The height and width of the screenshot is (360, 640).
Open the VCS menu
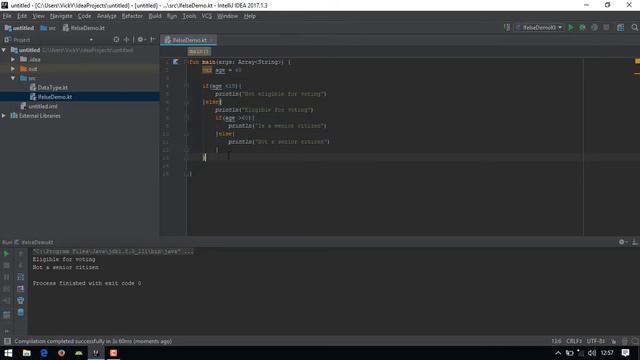click(207, 16)
